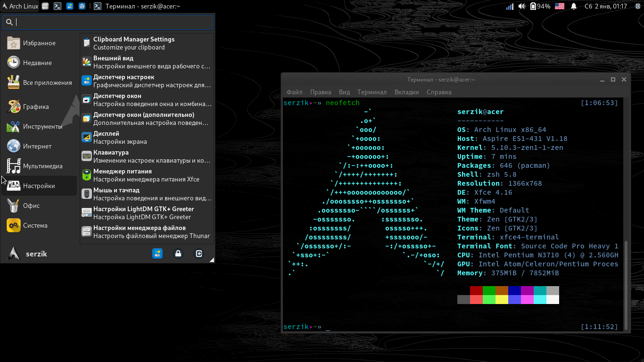Click the volume speaker tray icon

pos(521,6)
